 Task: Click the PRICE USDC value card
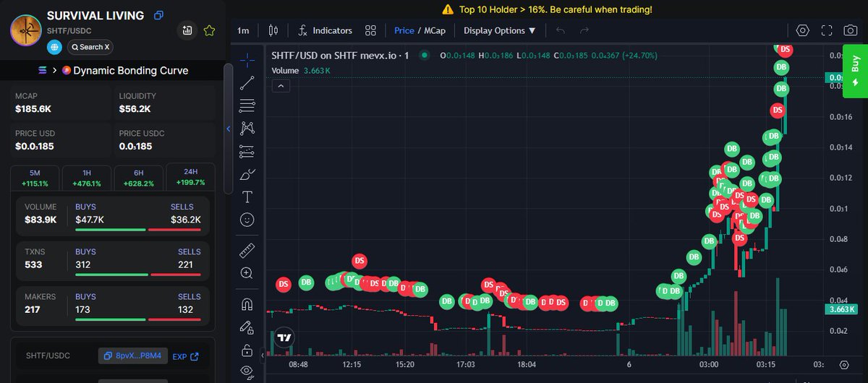tap(165, 141)
